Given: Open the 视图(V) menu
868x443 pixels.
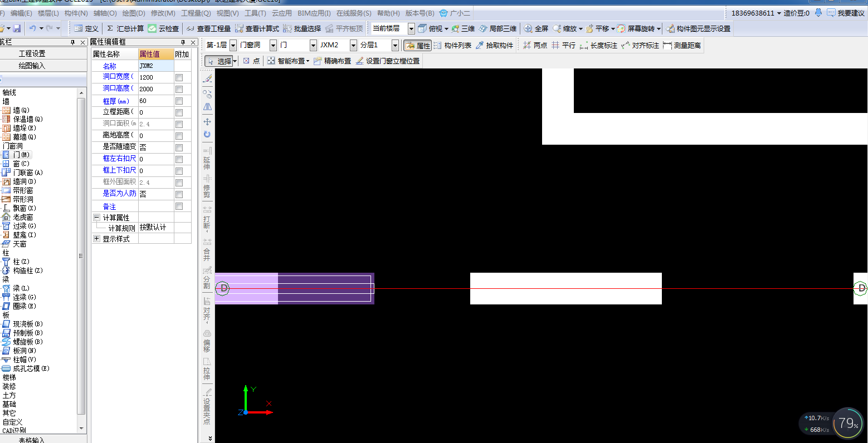Looking at the screenshot, I should (x=227, y=13).
